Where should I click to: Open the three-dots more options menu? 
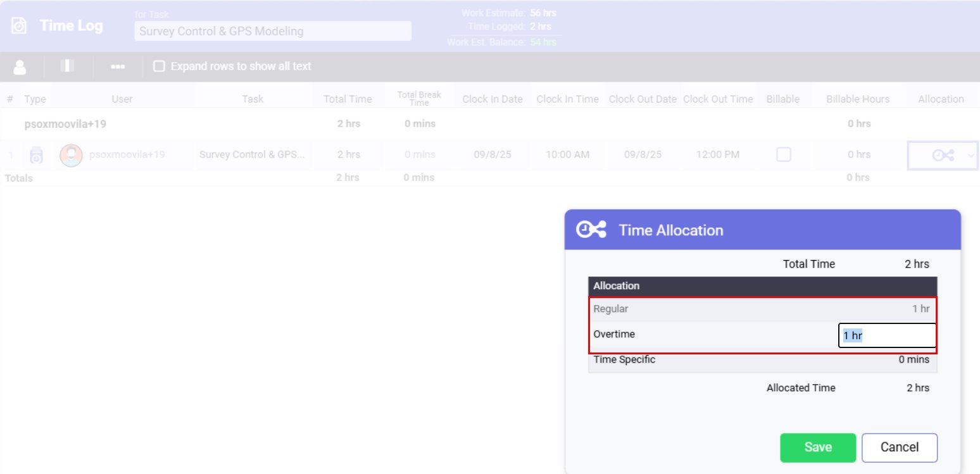[x=118, y=66]
